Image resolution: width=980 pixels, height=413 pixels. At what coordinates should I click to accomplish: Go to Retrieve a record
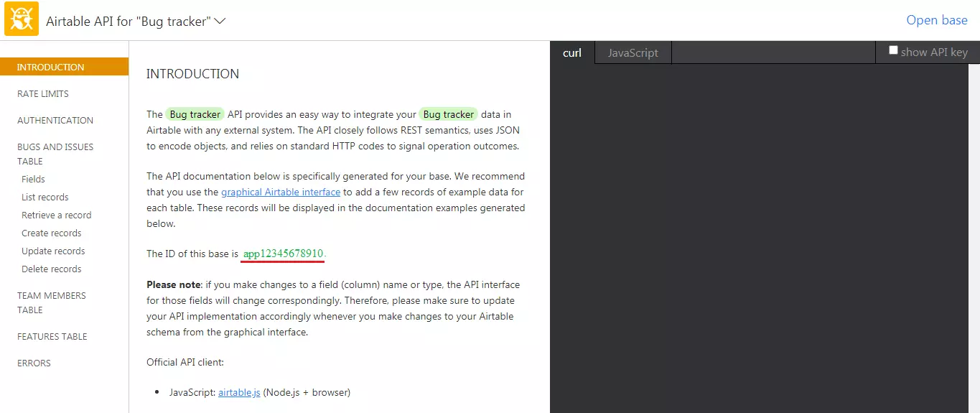click(57, 215)
